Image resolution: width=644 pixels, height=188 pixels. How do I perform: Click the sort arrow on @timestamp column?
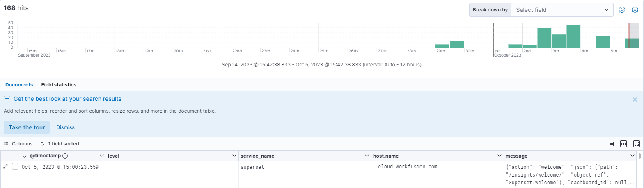coord(25,156)
